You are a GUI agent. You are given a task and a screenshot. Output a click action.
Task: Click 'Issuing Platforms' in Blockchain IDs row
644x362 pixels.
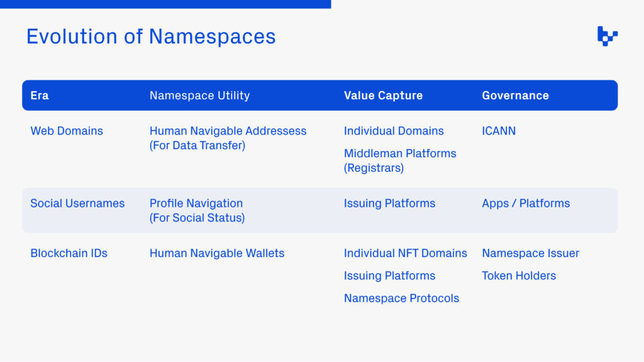pyautogui.click(x=389, y=276)
